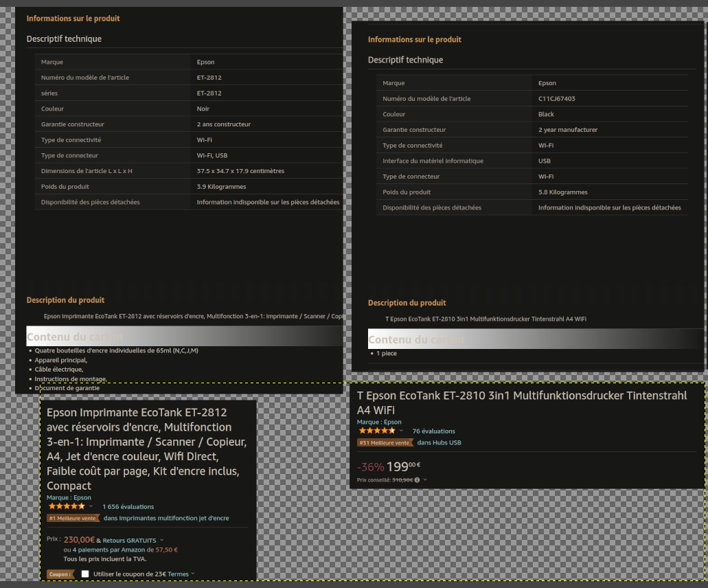
Task: Click the 'Retours GRATUITS' link
Action: pos(129,541)
